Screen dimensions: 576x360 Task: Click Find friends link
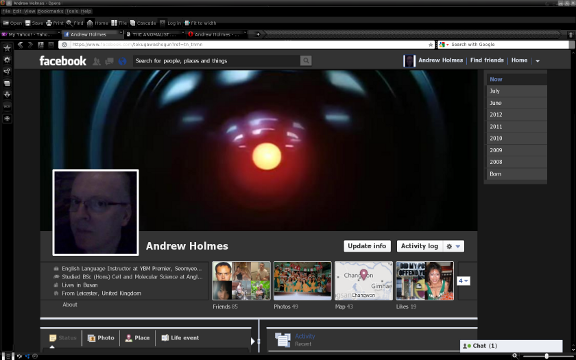(x=487, y=60)
